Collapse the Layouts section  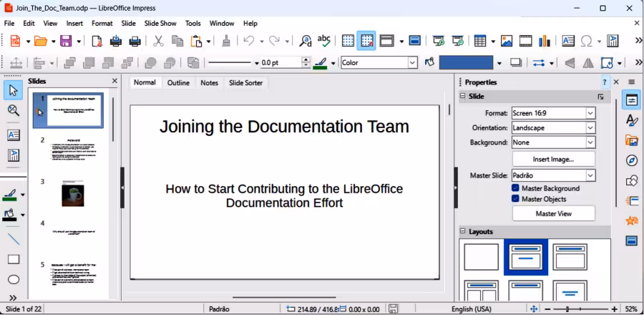point(463,232)
